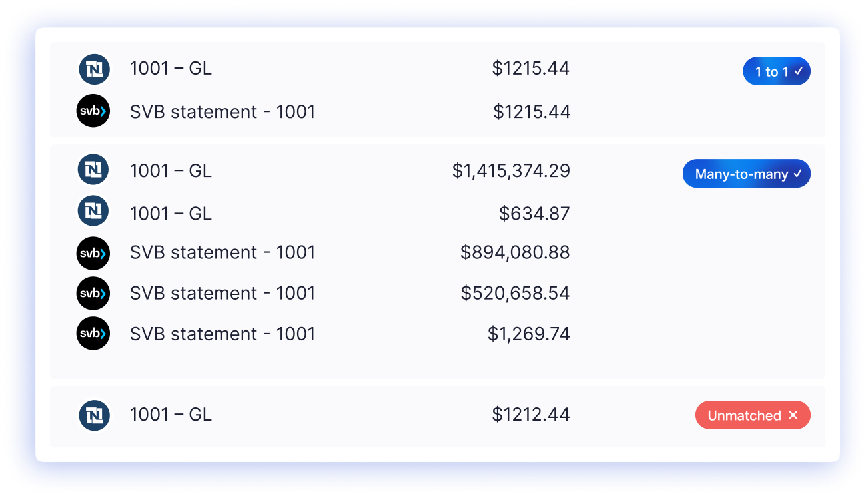868x498 pixels.
Task: Select the "1001 – GL" label in the unmatched row
Action: (x=171, y=415)
